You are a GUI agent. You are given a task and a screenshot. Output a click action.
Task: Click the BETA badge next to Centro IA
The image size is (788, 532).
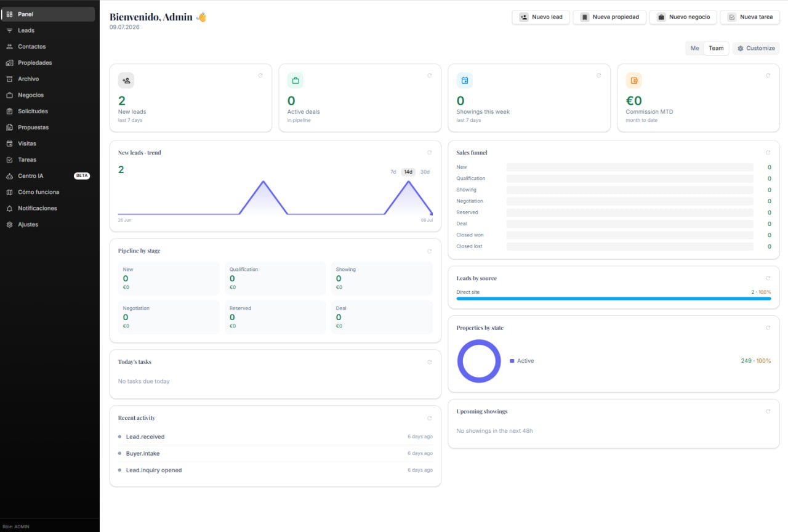pos(82,176)
